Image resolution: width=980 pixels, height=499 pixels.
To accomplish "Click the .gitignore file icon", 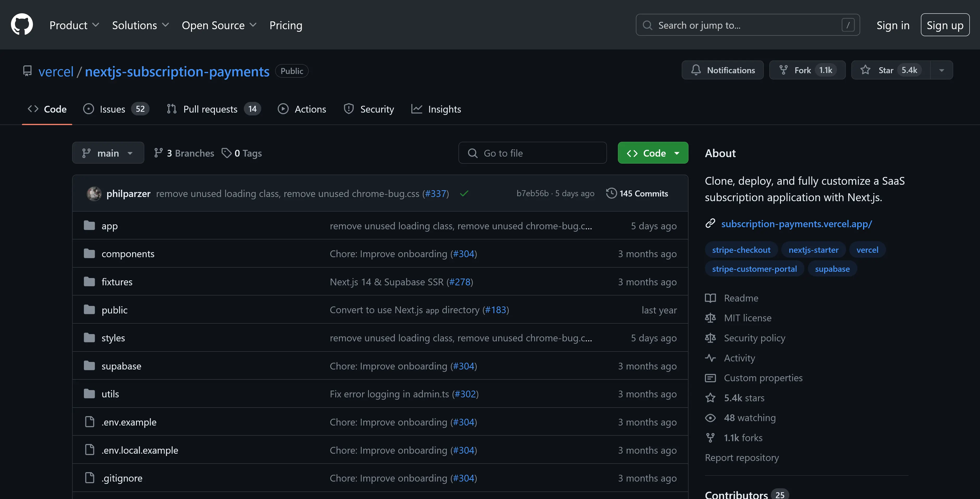I will (89, 478).
